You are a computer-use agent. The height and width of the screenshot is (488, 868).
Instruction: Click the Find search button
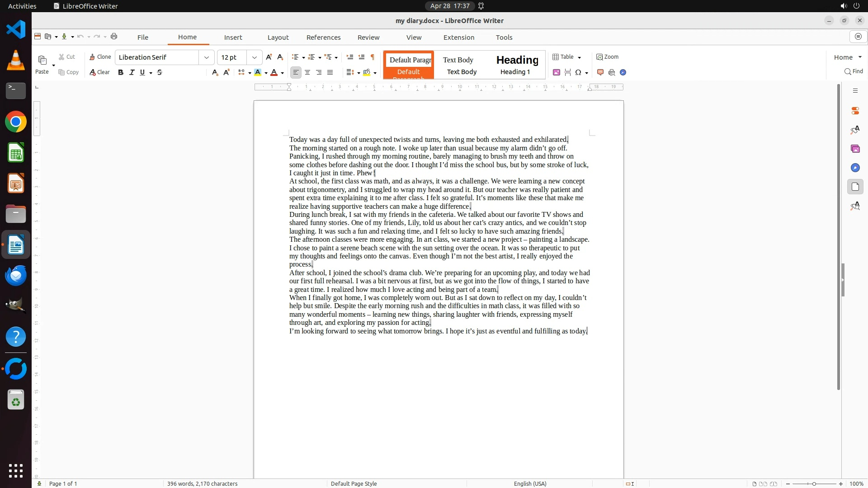pos(854,71)
